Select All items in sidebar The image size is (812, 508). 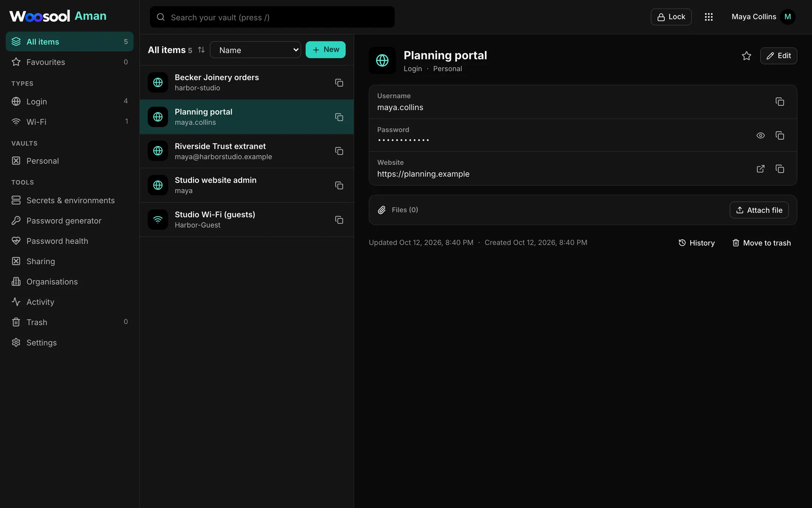coord(69,42)
